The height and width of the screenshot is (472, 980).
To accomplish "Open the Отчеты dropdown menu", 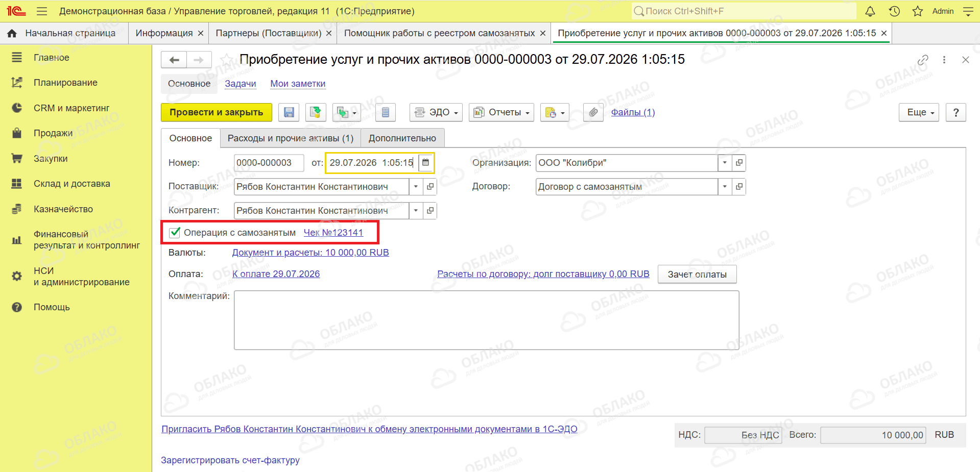I will [x=501, y=112].
